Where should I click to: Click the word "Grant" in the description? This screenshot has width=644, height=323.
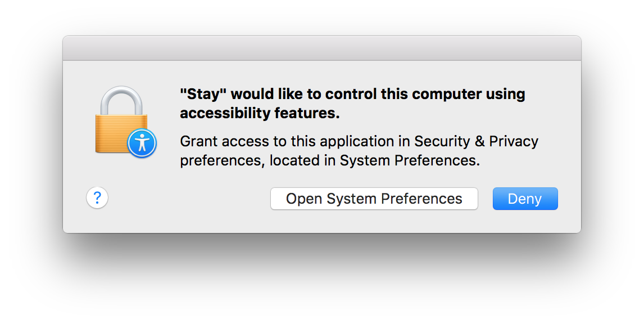[199, 141]
